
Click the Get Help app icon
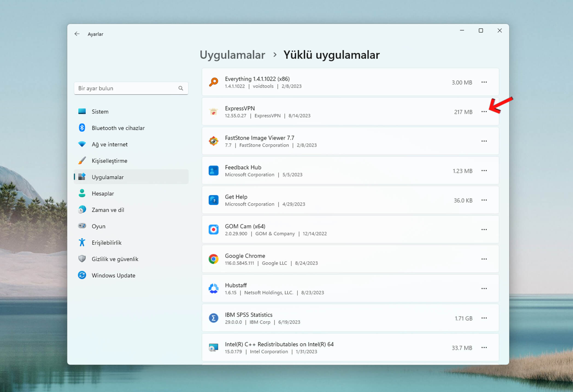tap(213, 200)
